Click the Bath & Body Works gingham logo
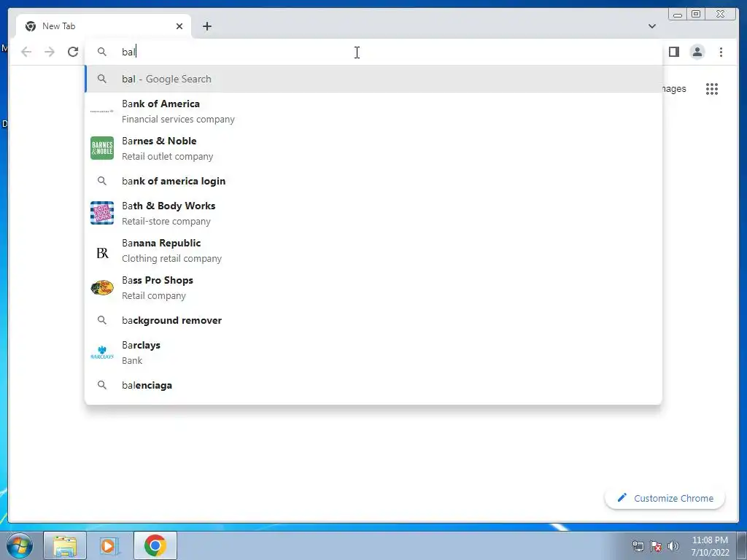747x560 pixels. (x=102, y=213)
